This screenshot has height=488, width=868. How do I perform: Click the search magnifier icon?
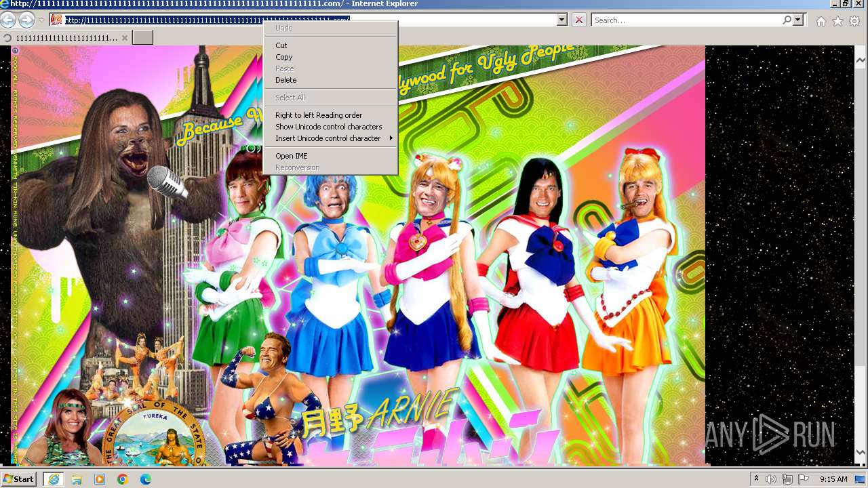pos(787,20)
